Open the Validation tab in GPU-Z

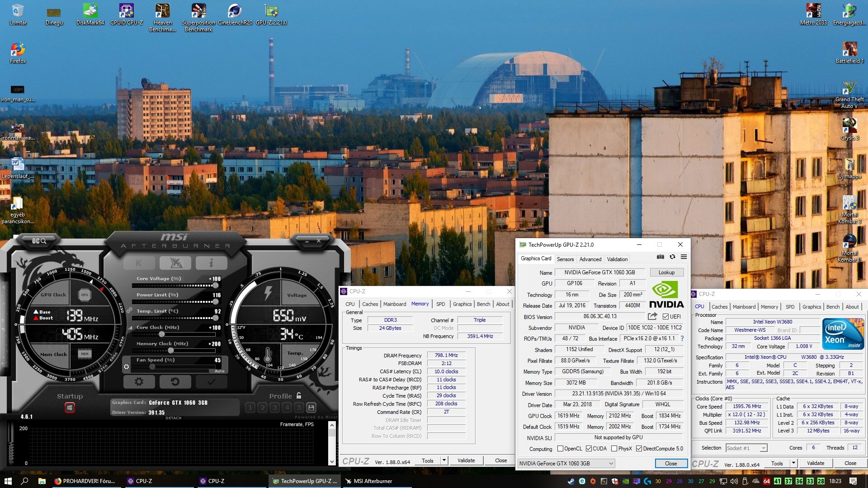click(x=617, y=259)
